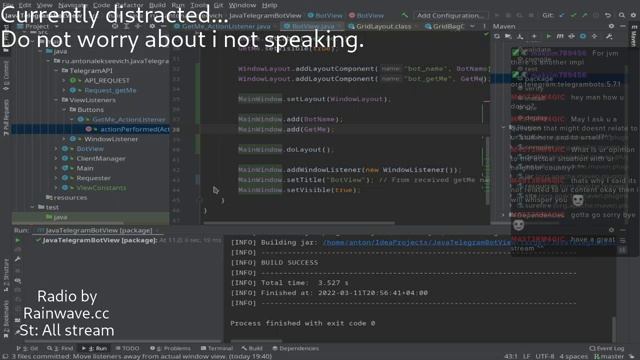
Task: Click green Rerun icon in Run panel
Action: point(18,240)
